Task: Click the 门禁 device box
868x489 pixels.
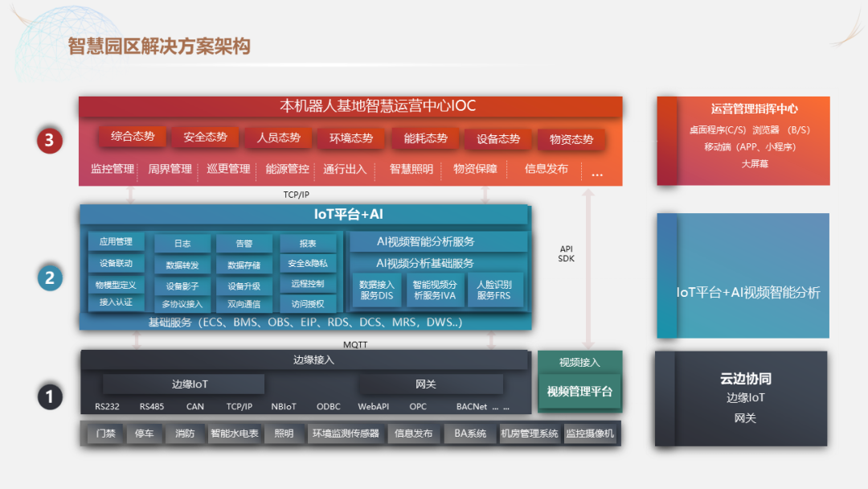Action: 106,434
